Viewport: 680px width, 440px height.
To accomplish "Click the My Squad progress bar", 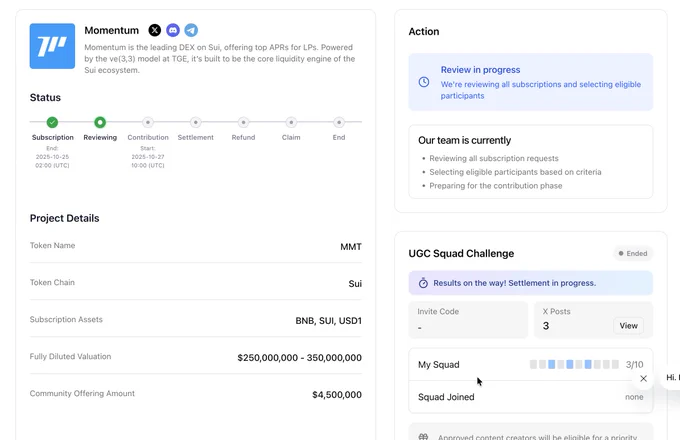I will pyautogui.click(x=574, y=365).
